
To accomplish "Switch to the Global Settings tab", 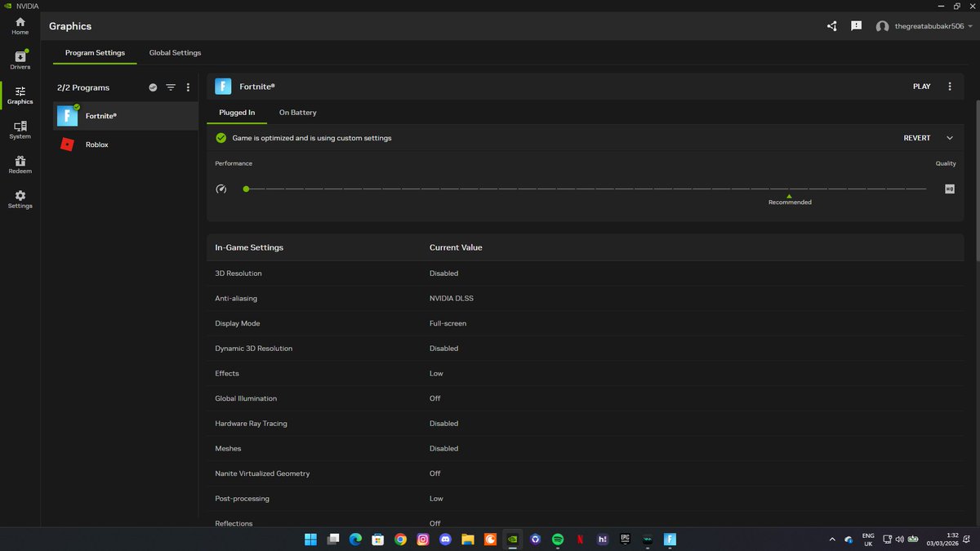I will click(x=175, y=53).
